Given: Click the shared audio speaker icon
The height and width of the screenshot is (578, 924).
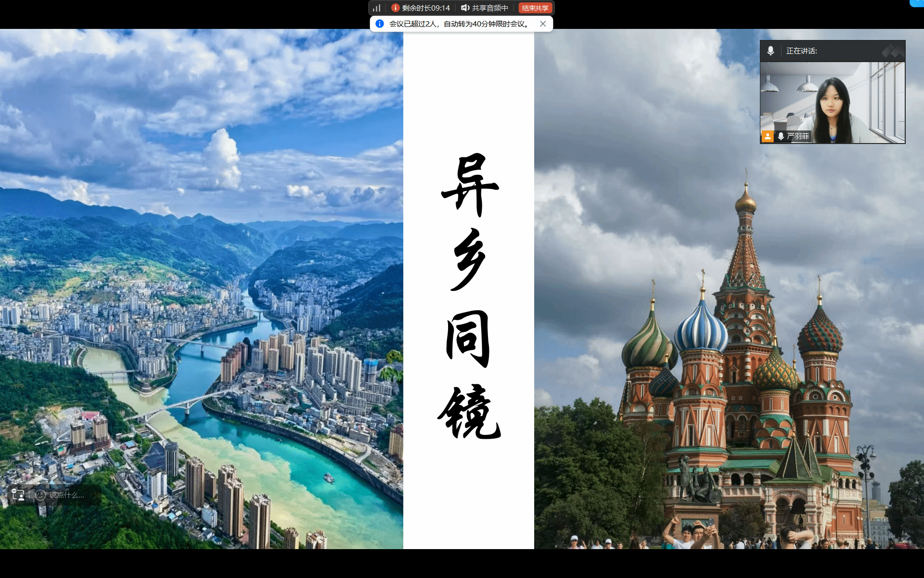Looking at the screenshot, I should [x=465, y=8].
